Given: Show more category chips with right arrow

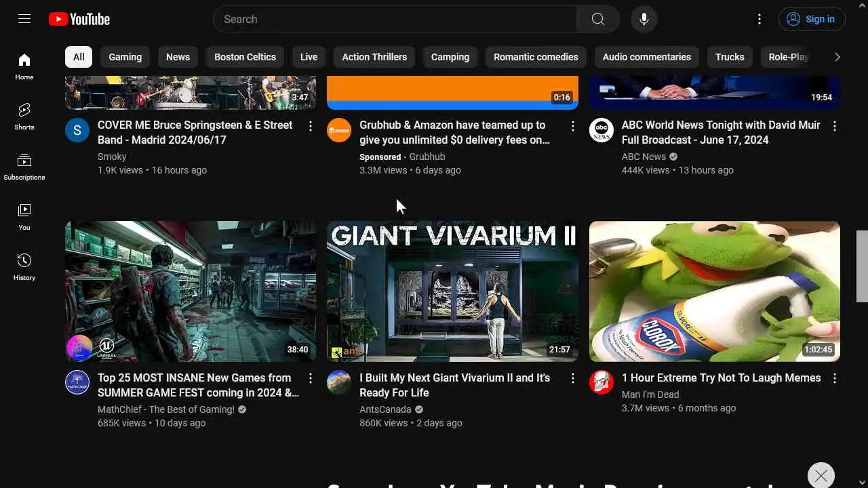Looking at the screenshot, I should tap(837, 57).
